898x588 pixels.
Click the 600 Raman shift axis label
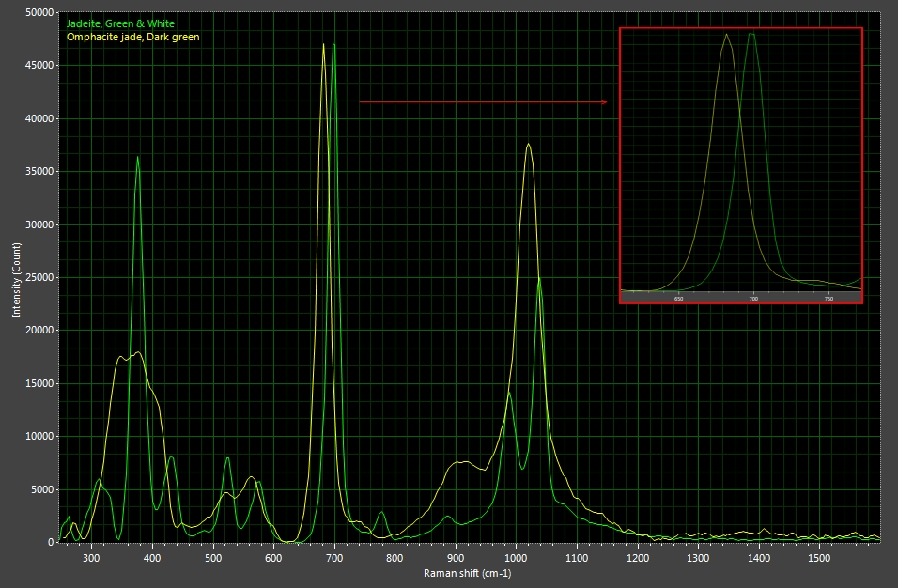click(273, 558)
